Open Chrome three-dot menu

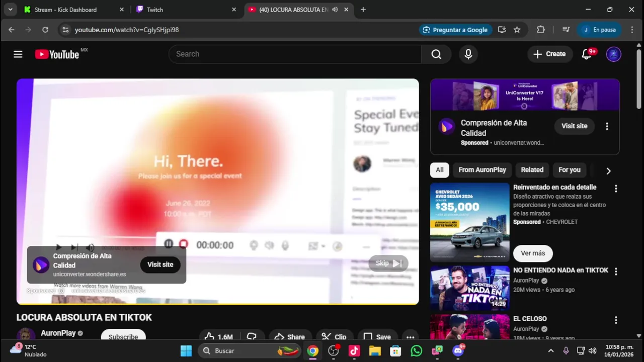coord(632,30)
